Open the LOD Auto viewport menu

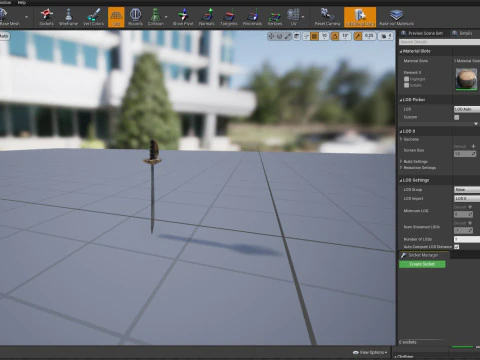[x=4, y=36]
